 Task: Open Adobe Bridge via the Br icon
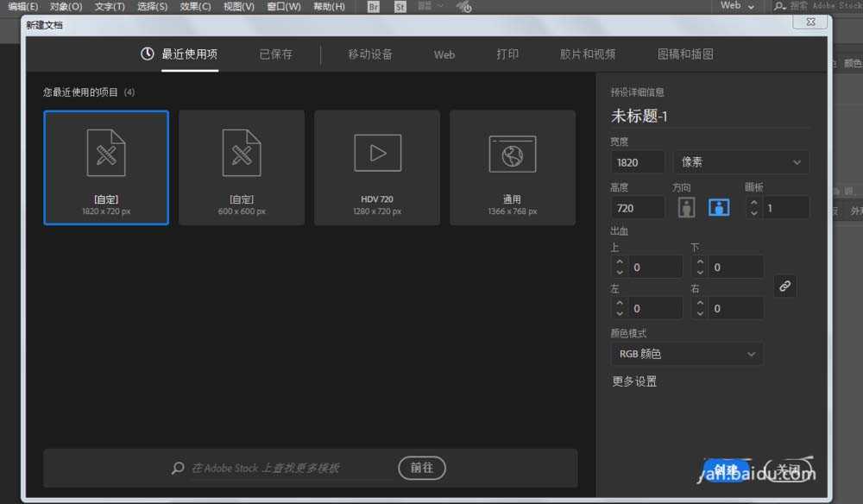click(x=373, y=7)
